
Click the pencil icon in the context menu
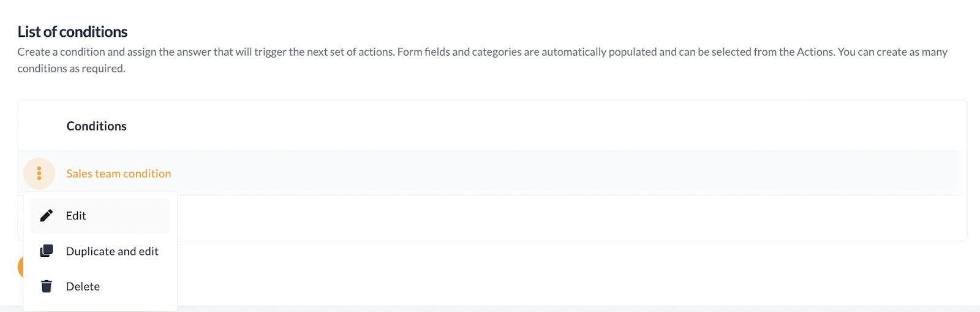[47, 216]
